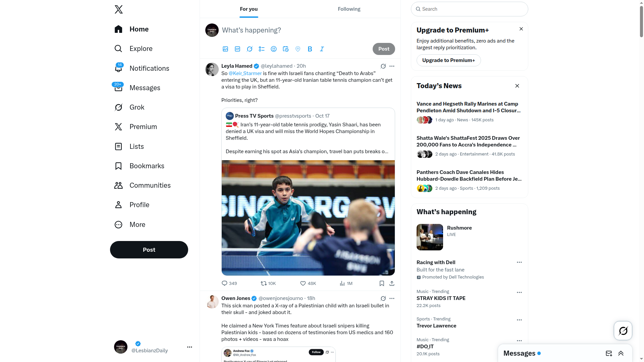Add a GIF to the post

click(x=237, y=49)
